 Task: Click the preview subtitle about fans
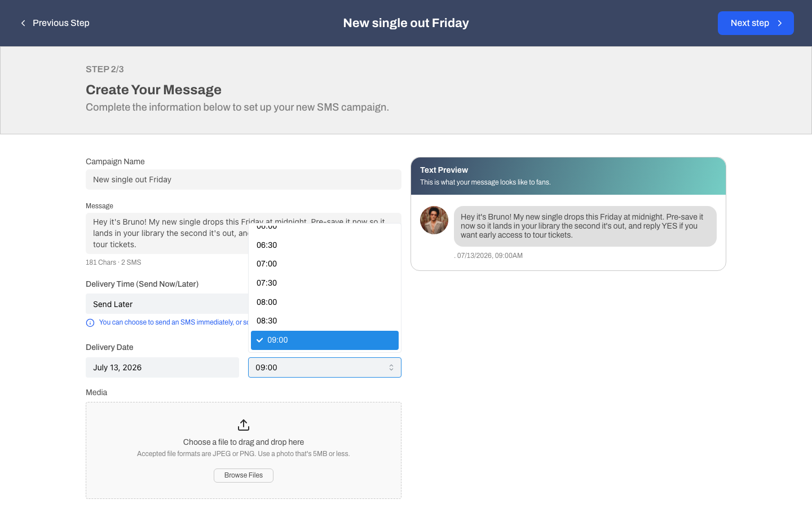pyautogui.click(x=486, y=182)
